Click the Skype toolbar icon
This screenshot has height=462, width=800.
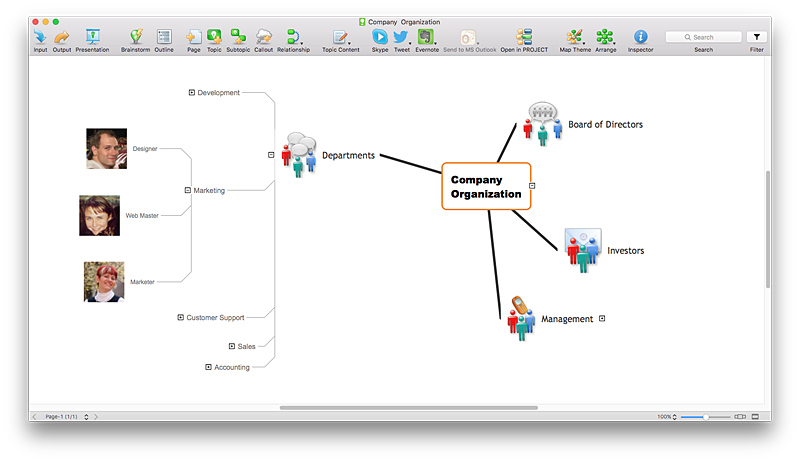tap(380, 37)
